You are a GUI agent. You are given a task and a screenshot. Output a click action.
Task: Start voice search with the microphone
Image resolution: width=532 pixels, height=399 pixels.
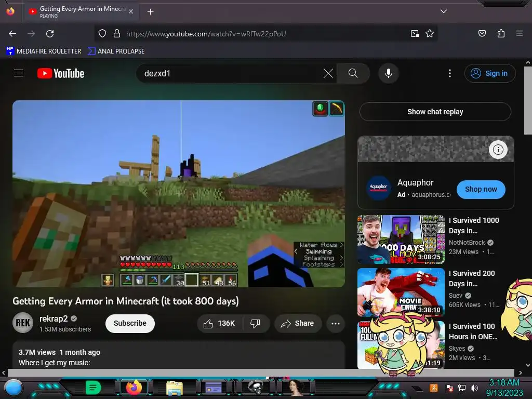click(x=389, y=73)
